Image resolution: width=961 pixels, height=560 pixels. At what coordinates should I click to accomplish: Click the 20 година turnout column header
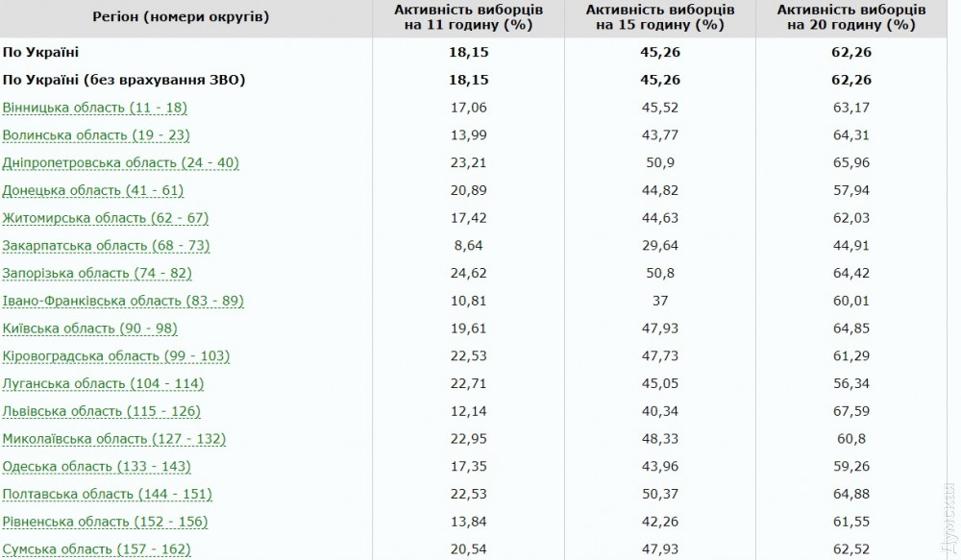[850, 17]
